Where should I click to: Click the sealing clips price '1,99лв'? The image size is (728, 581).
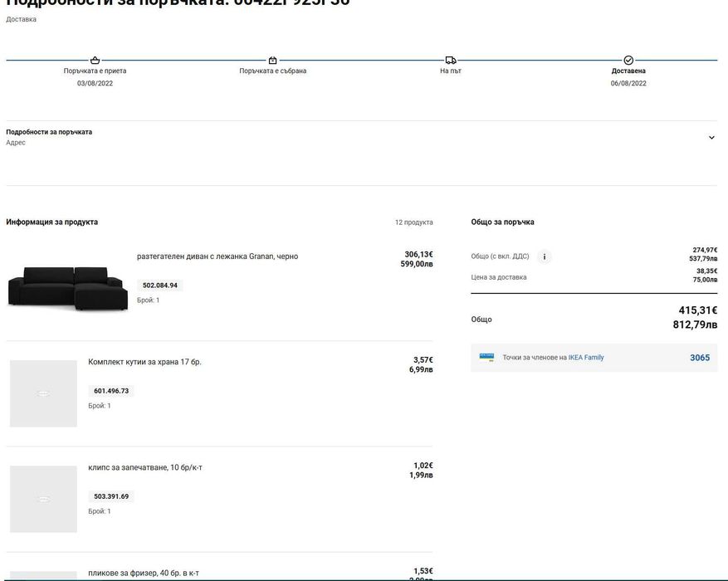(x=421, y=476)
